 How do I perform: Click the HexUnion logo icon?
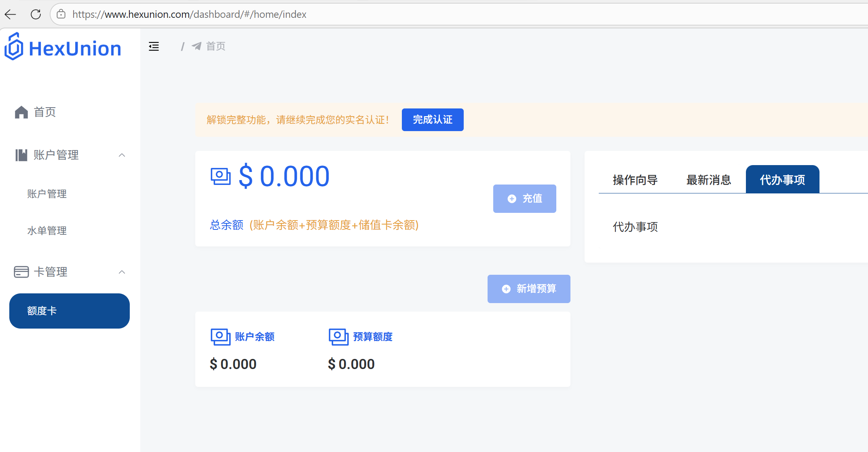pos(14,47)
